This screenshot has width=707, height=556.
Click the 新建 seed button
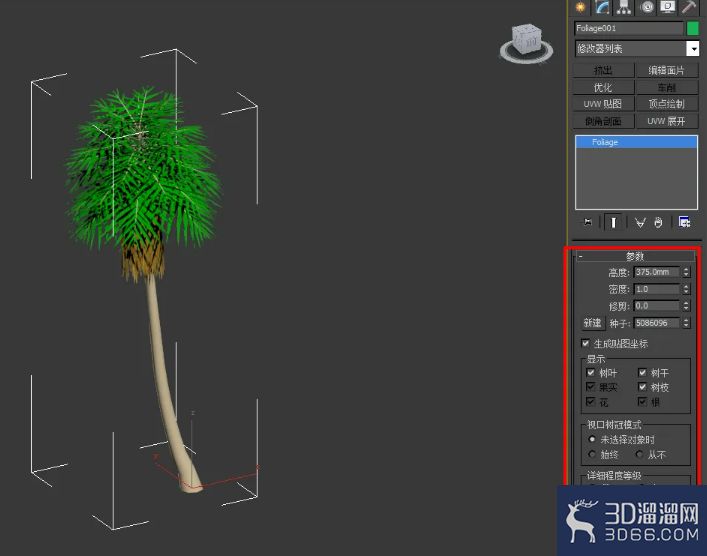pyautogui.click(x=592, y=323)
